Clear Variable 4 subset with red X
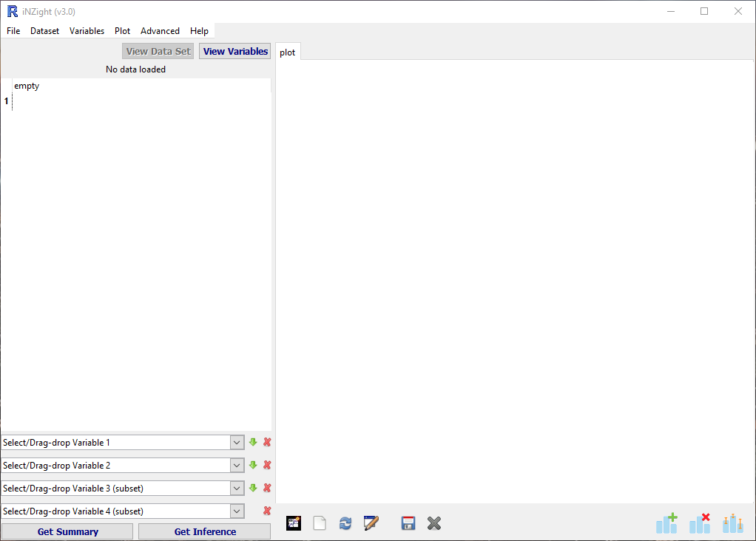This screenshot has height=541, width=756. click(x=267, y=511)
